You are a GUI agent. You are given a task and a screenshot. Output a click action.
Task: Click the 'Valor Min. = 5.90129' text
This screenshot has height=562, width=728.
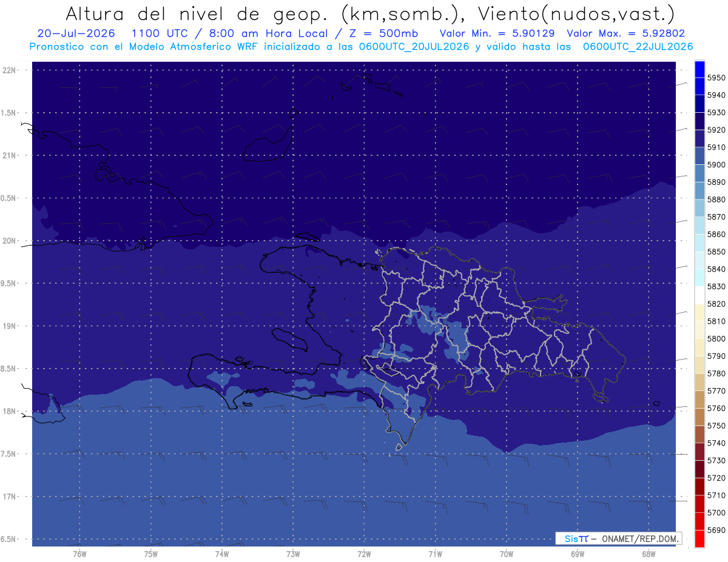pos(497,33)
